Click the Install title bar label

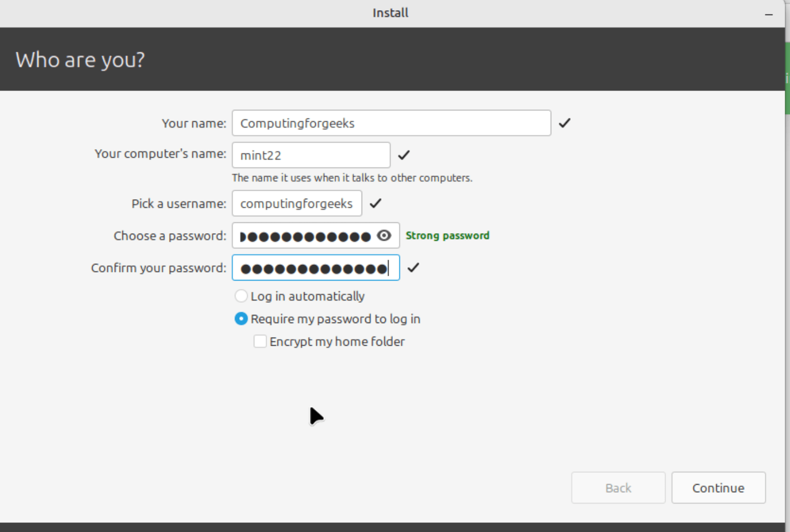(x=389, y=12)
